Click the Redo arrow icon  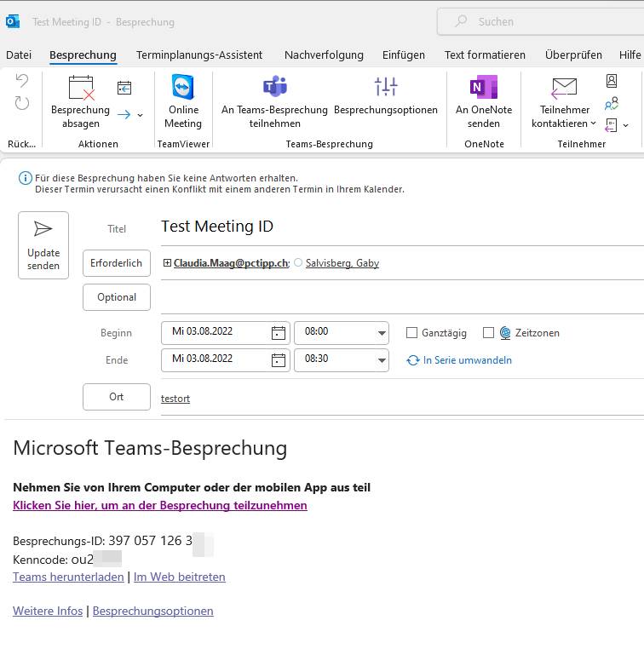[x=22, y=103]
